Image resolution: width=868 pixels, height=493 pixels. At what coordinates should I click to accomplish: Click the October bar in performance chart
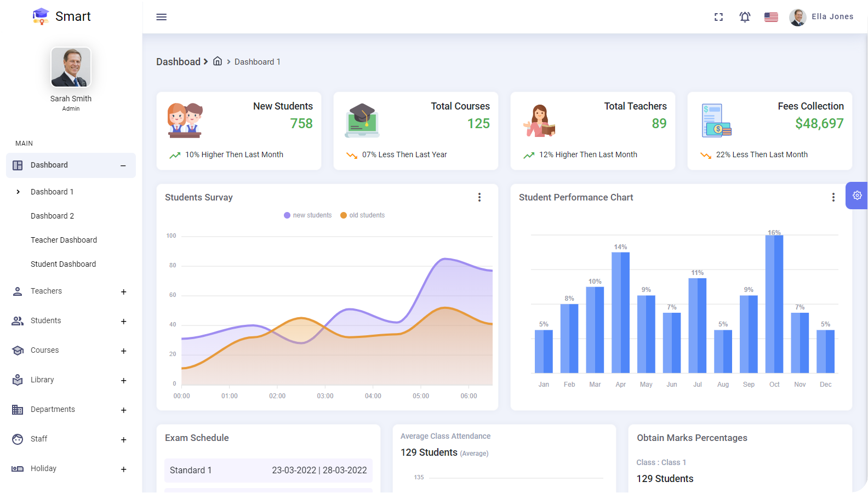tap(774, 304)
